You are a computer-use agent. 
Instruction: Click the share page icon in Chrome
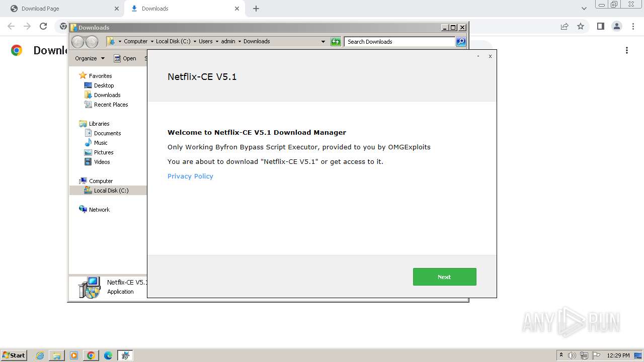point(565,26)
